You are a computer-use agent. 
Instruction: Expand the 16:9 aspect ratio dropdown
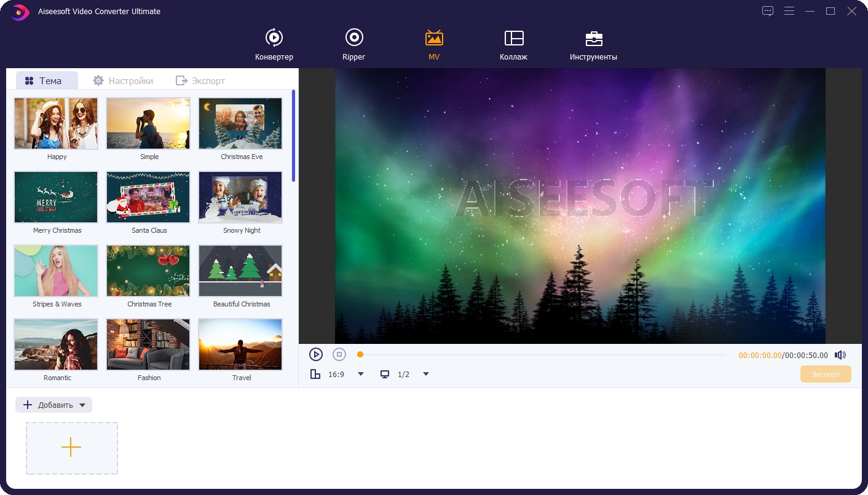click(361, 374)
